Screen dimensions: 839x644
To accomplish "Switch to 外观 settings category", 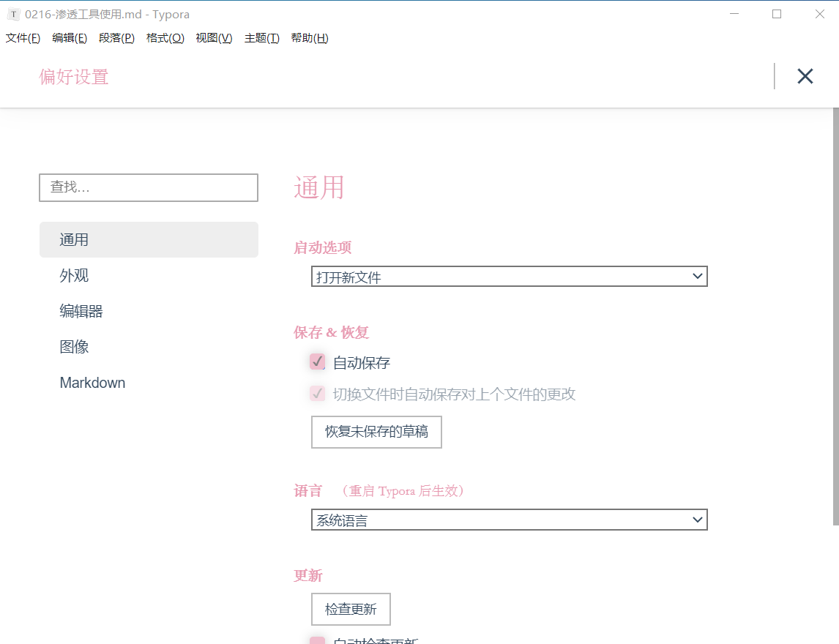I will tap(149, 275).
